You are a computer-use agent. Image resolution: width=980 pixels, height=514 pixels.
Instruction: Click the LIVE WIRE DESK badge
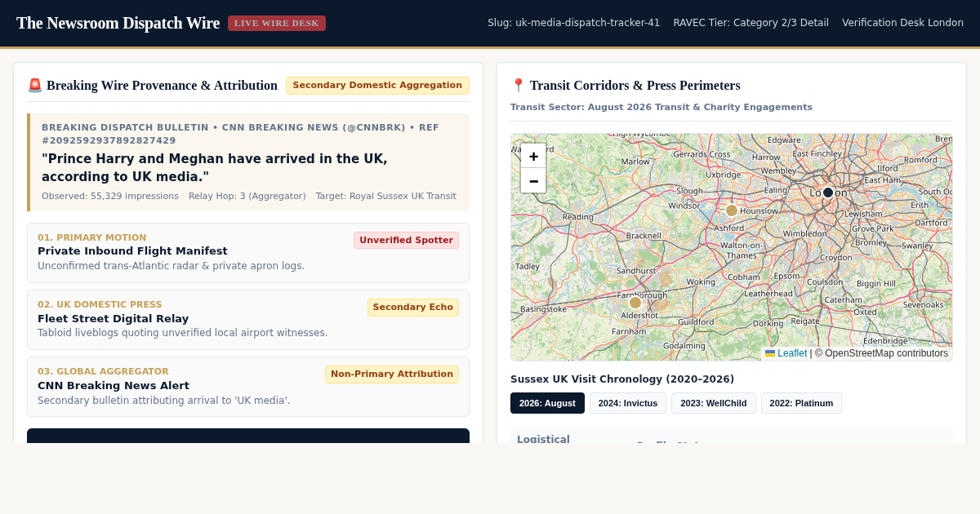coord(277,23)
